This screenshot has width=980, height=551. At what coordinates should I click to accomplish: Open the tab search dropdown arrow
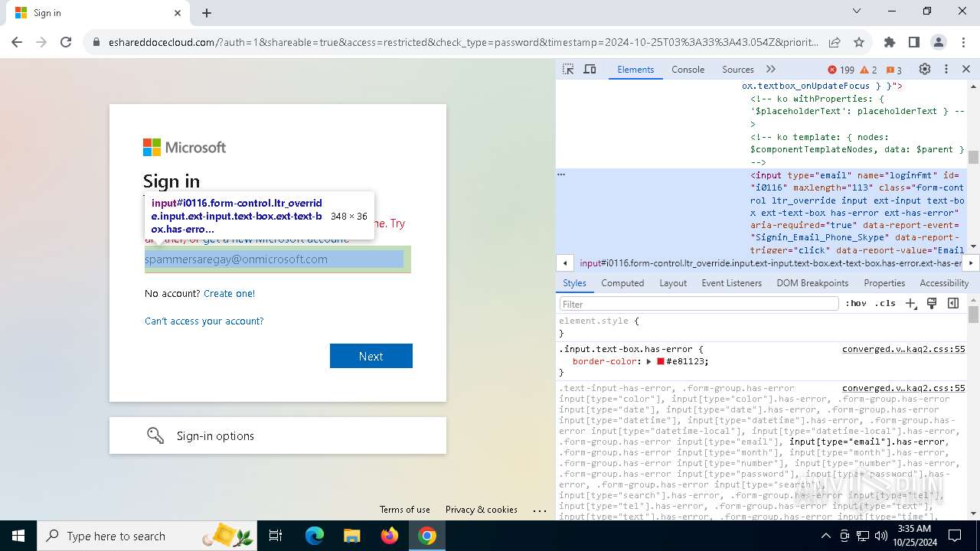[x=857, y=11]
